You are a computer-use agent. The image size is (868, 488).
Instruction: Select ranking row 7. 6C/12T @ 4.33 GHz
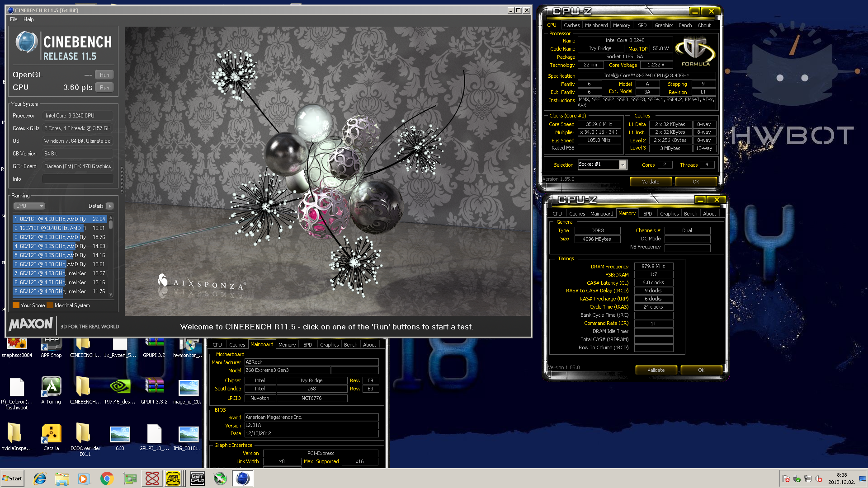tap(60, 273)
